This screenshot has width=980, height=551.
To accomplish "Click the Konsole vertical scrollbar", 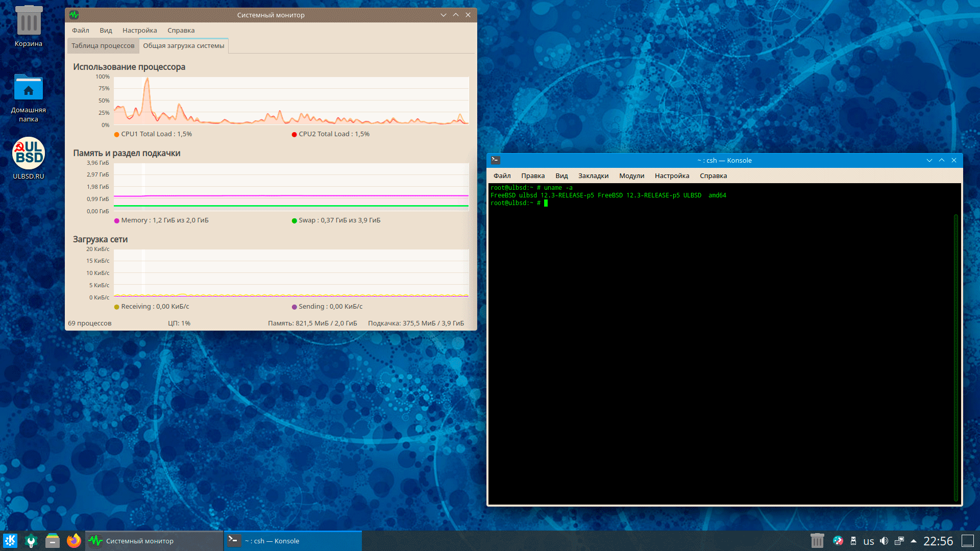I will pyautogui.click(x=956, y=357).
